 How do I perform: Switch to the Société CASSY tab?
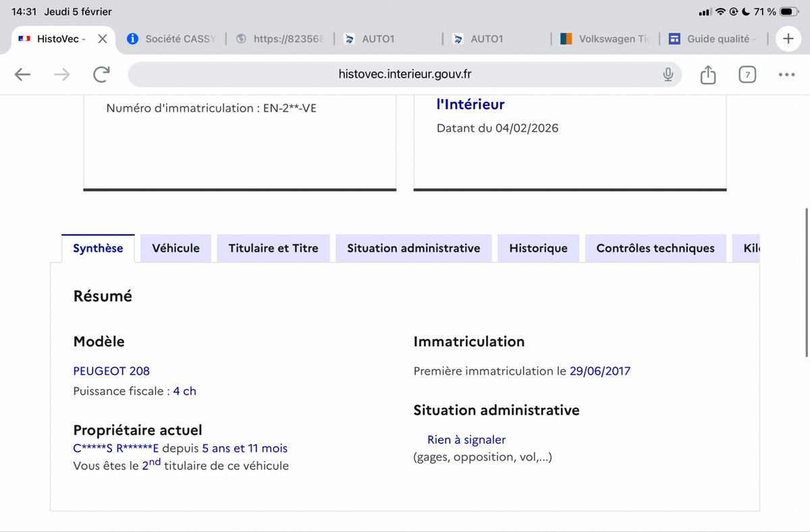[173, 39]
